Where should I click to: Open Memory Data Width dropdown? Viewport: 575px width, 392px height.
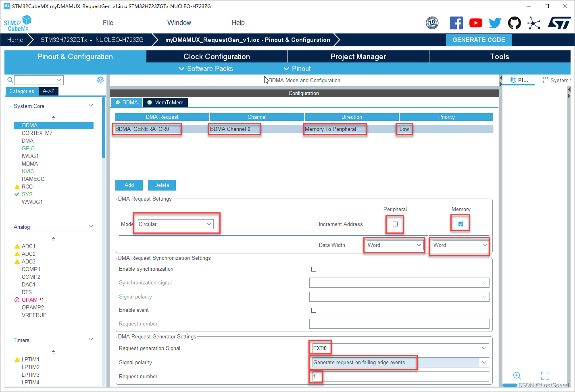(x=460, y=245)
